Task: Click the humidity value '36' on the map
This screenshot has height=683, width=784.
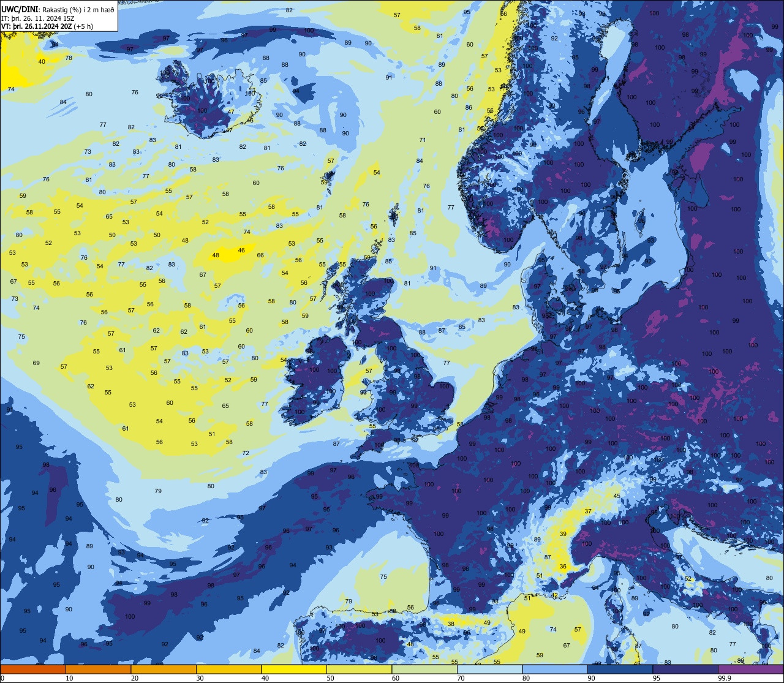Action: coord(563,567)
